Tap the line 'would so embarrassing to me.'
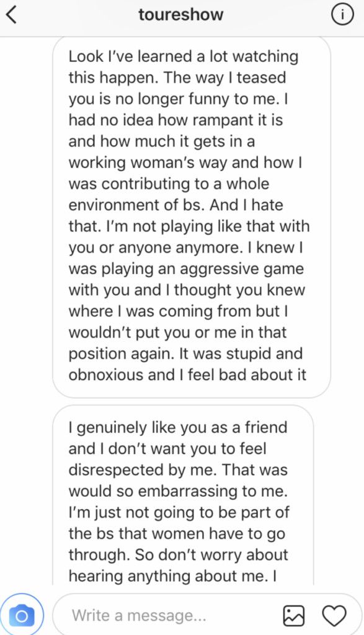Image resolution: width=364 pixels, height=635 pixels. point(178,491)
